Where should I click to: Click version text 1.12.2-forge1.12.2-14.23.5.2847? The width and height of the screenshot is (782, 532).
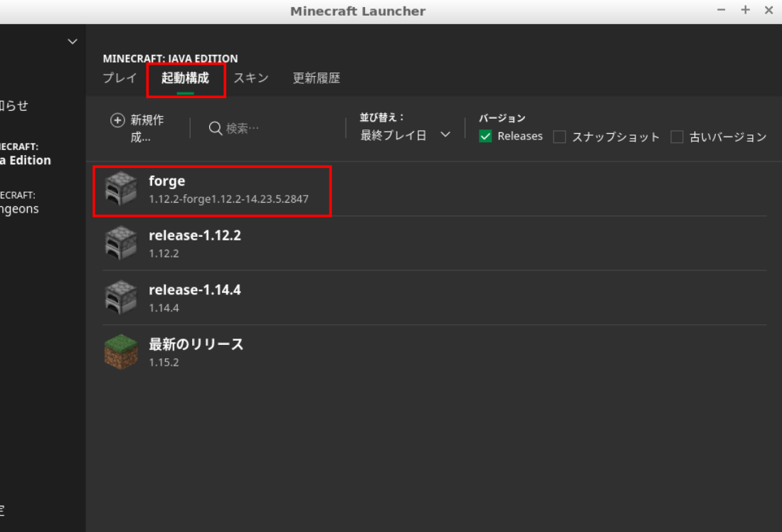click(x=228, y=199)
